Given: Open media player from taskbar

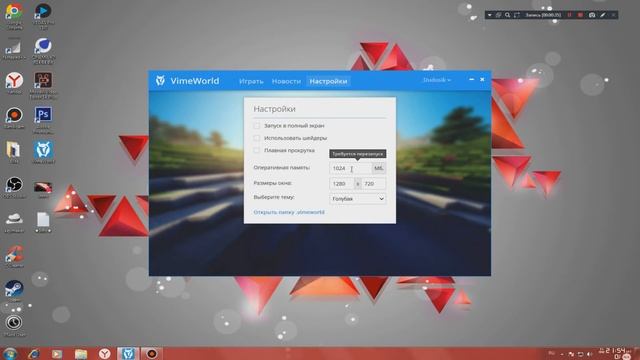Looking at the screenshot, I should click(x=57, y=354).
